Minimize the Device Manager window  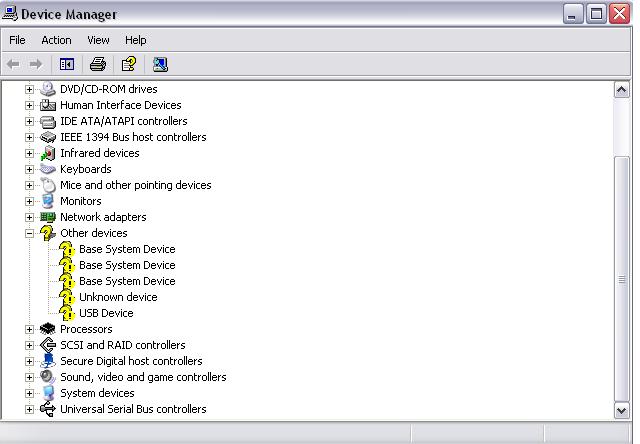(572, 13)
